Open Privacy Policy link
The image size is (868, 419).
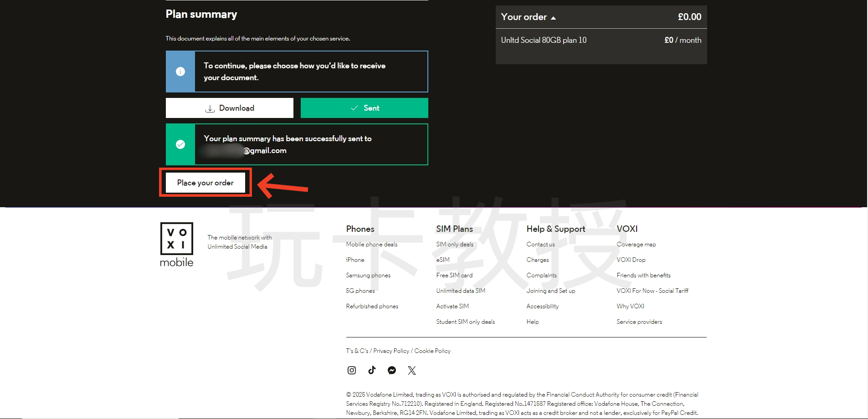[x=391, y=351]
